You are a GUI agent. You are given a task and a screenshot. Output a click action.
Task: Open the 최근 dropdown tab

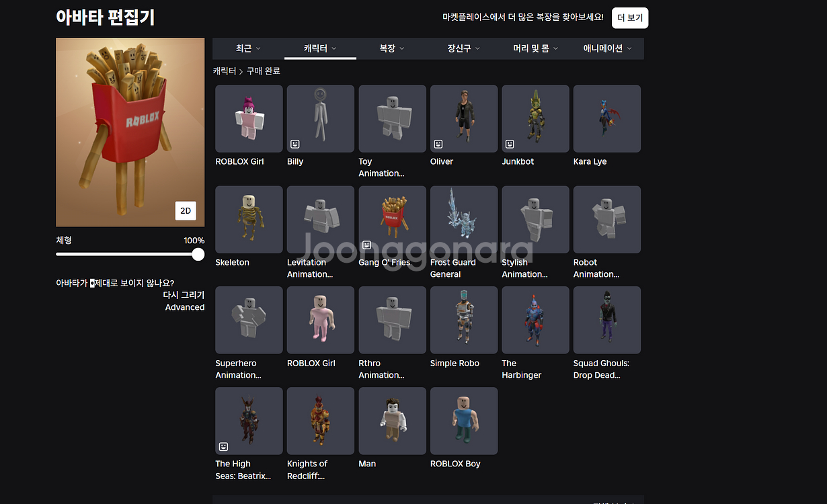point(248,48)
